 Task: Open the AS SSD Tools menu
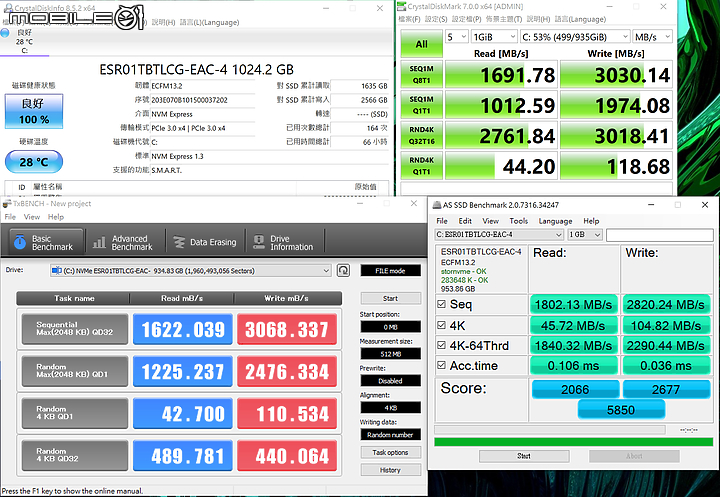[x=518, y=221]
